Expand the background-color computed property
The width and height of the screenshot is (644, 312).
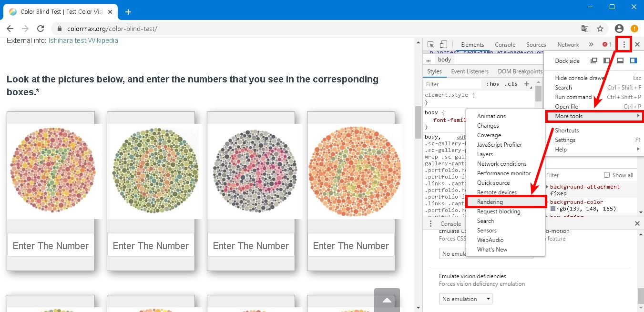547,202
